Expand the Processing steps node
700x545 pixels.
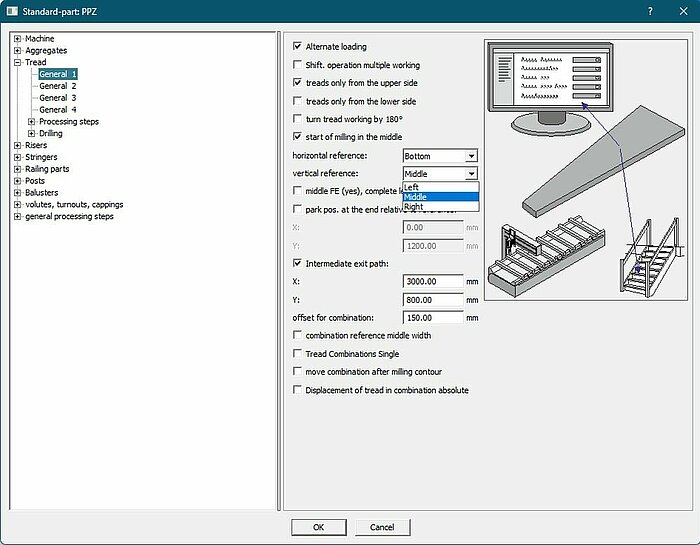31,121
